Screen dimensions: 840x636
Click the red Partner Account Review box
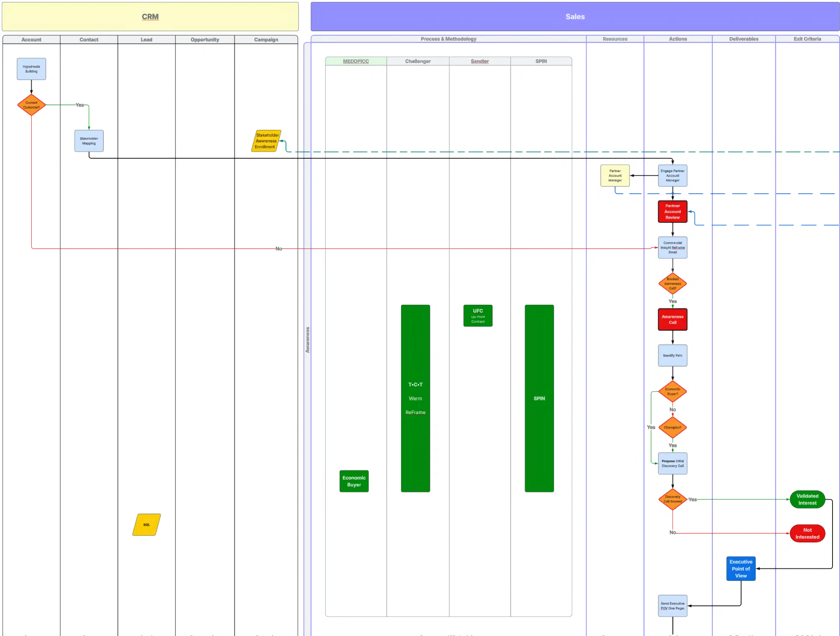point(672,212)
